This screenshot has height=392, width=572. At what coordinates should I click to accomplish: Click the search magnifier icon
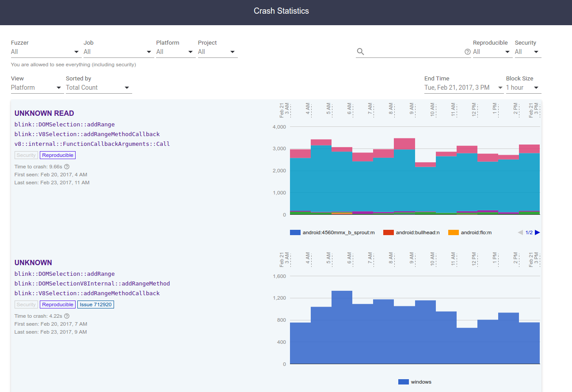(360, 52)
